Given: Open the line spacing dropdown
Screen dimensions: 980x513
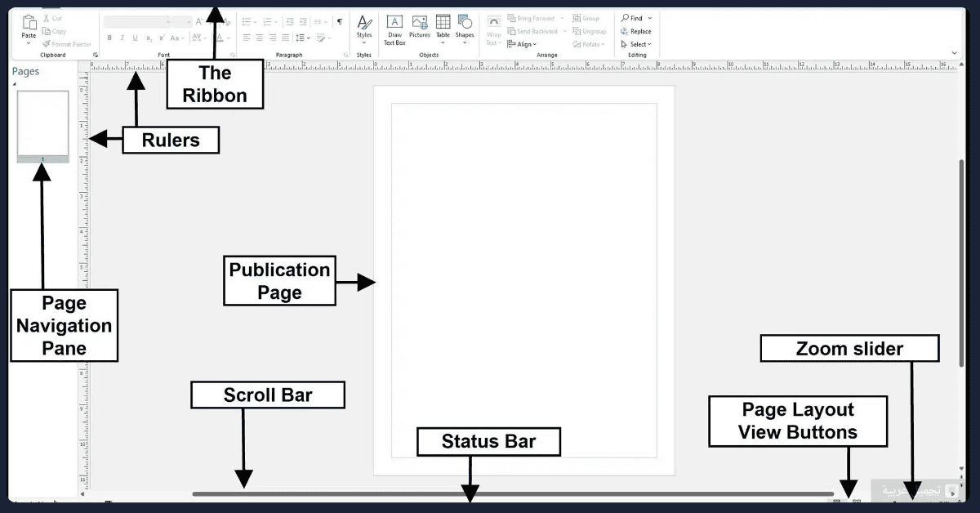Looking at the screenshot, I should (x=302, y=38).
